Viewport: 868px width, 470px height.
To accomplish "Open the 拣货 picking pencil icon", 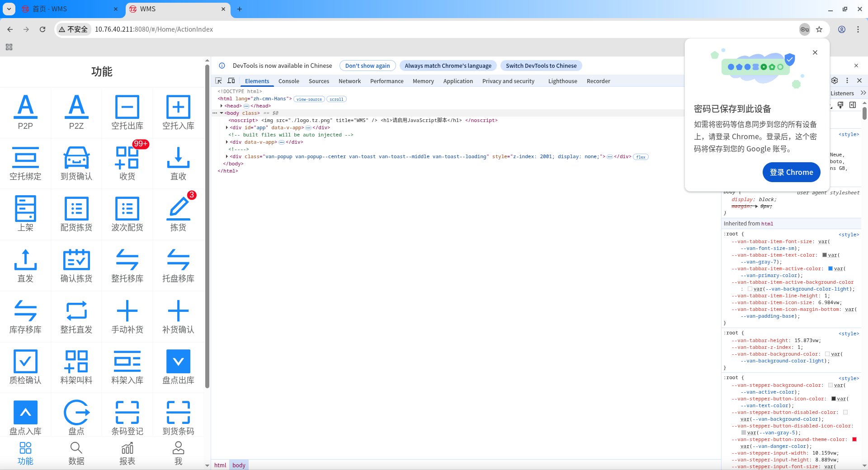I will (x=178, y=208).
